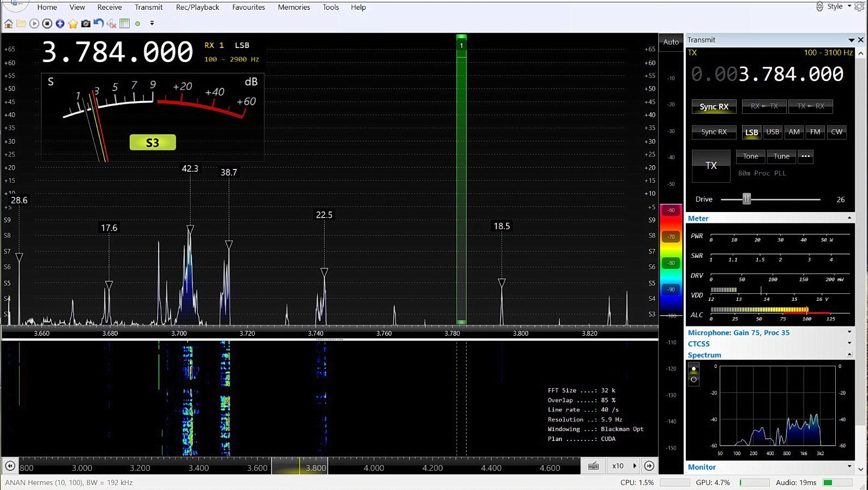Open the x10 zoom dropdown
868x490 pixels.
pos(624,465)
